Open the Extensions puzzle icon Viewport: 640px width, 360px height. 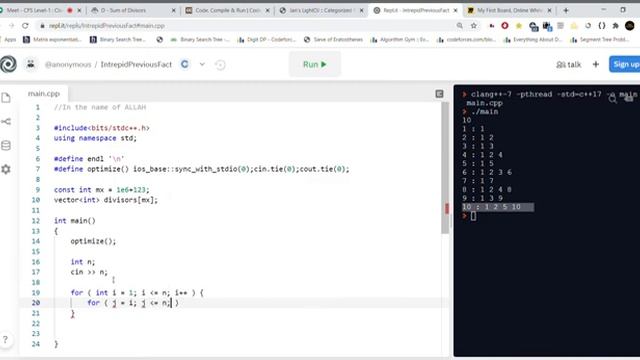tap(616, 26)
